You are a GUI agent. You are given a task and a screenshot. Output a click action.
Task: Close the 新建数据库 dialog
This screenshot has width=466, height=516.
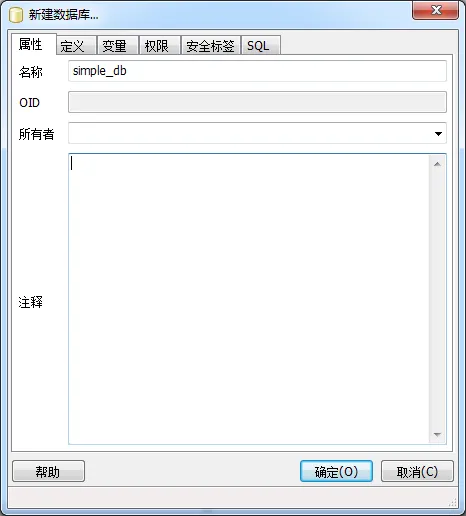coord(435,10)
